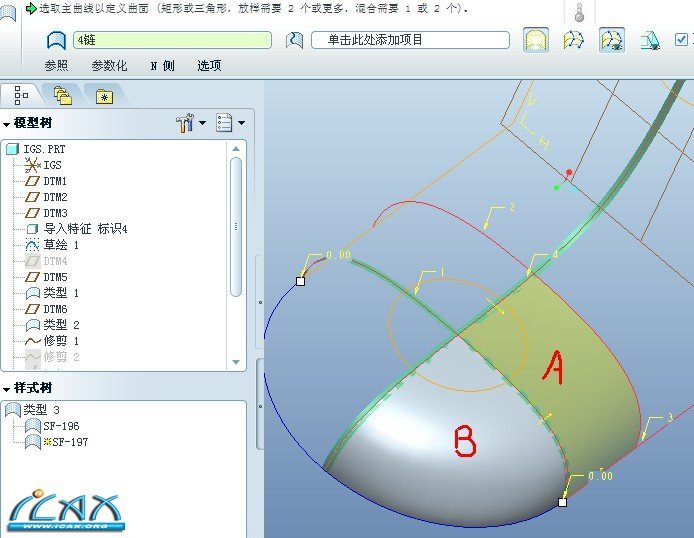
Task: Select datum plane DTM2
Action: pos(46,197)
